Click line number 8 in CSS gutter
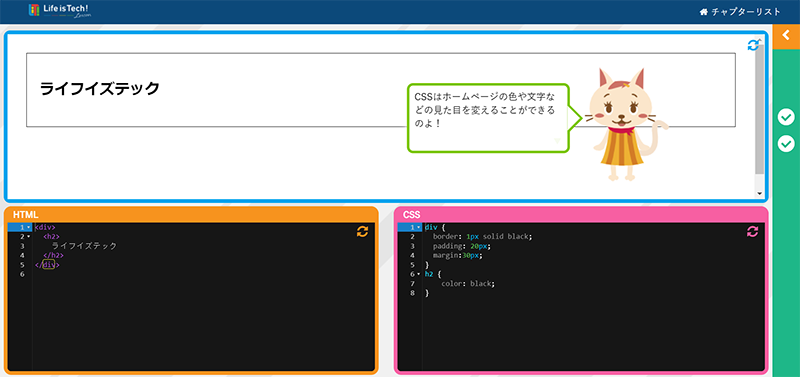 pos(412,293)
